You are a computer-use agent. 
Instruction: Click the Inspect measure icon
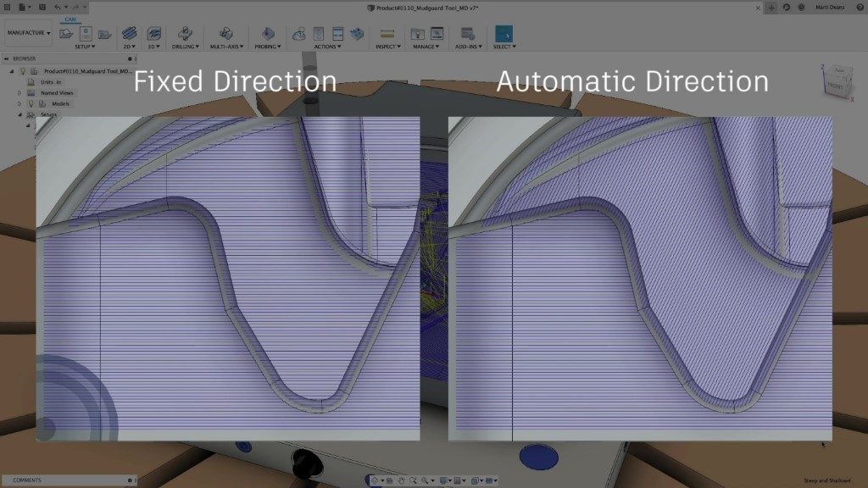click(387, 34)
